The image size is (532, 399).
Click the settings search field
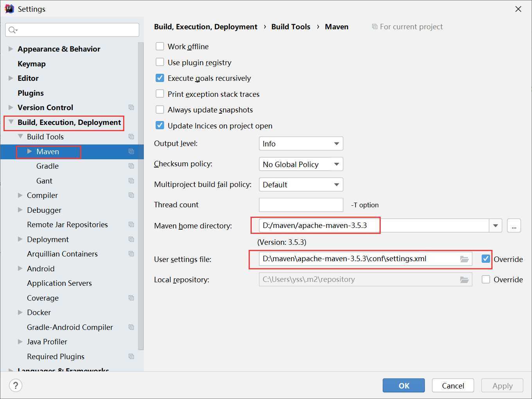pos(72,30)
